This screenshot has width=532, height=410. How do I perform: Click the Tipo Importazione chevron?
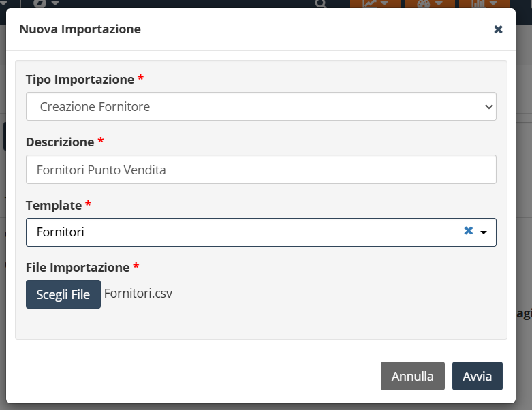point(488,107)
